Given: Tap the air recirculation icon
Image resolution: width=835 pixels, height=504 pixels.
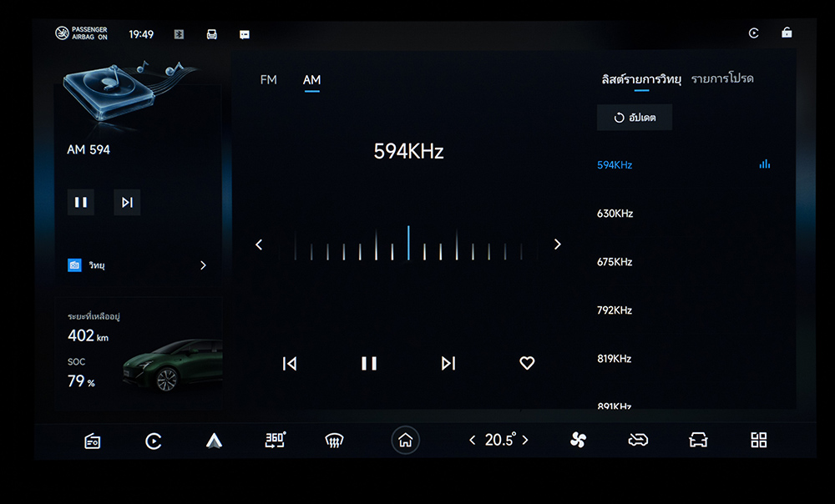Looking at the screenshot, I should tap(638, 440).
